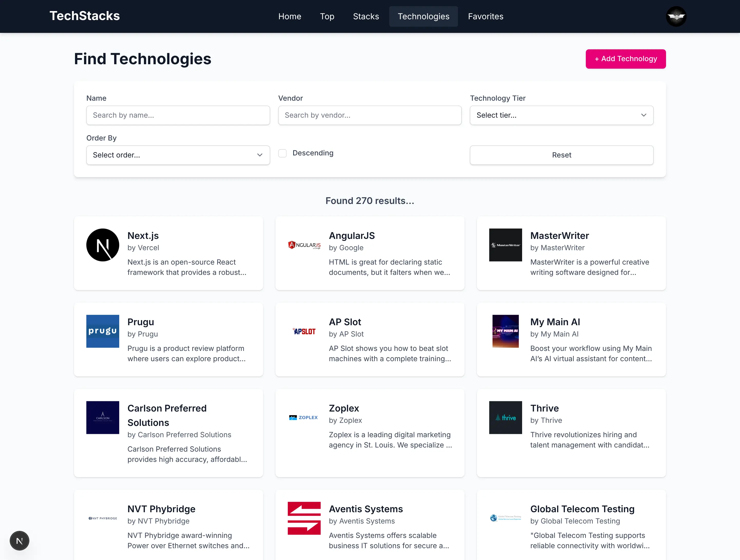Click the AP Slot logo
Viewport: 740px width, 560px height.
tap(304, 331)
